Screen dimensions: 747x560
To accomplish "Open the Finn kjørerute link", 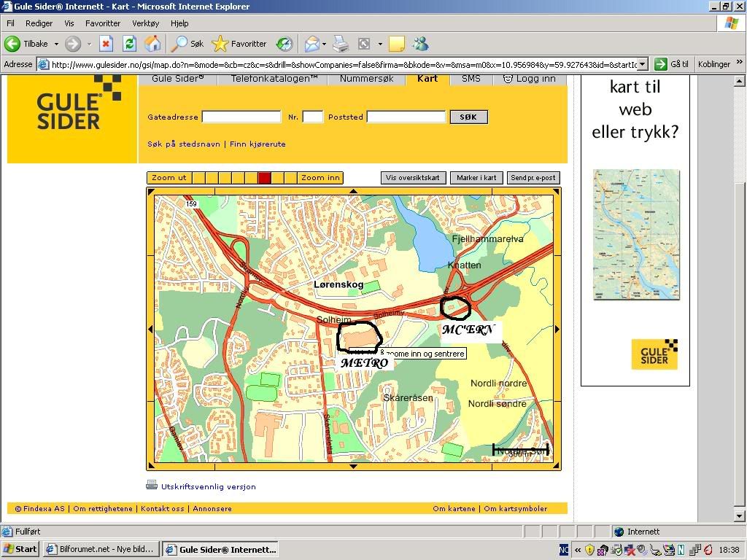I will coord(258,144).
